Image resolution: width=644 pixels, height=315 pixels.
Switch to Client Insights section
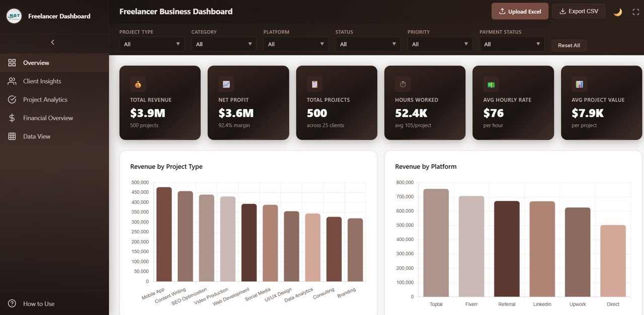pyautogui.click(x=42, y=81)
